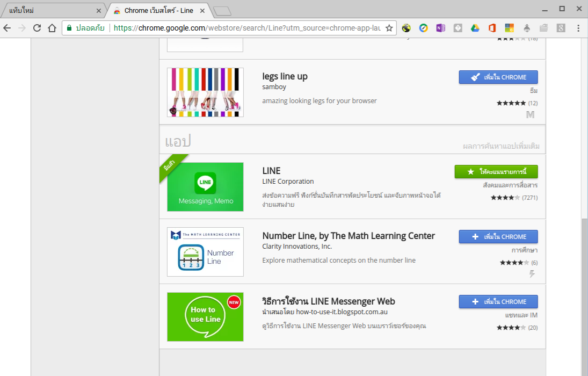
Task: Open the Number Line app thumbnail
Action: (205, 252)
